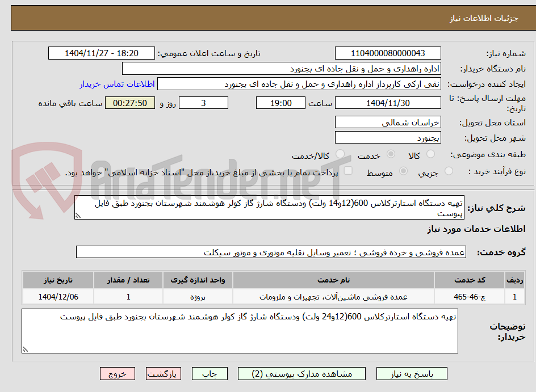Click the شماره نیاز number field

388,53
